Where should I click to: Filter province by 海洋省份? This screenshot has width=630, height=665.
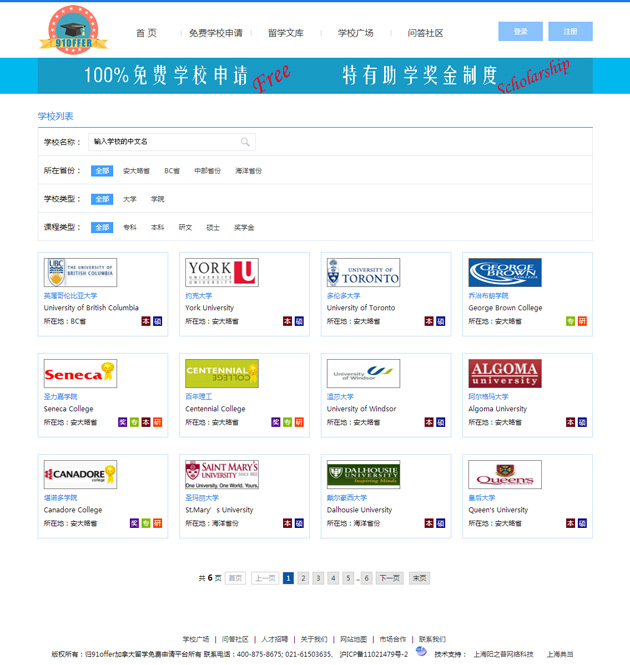(x=249, y=171)
